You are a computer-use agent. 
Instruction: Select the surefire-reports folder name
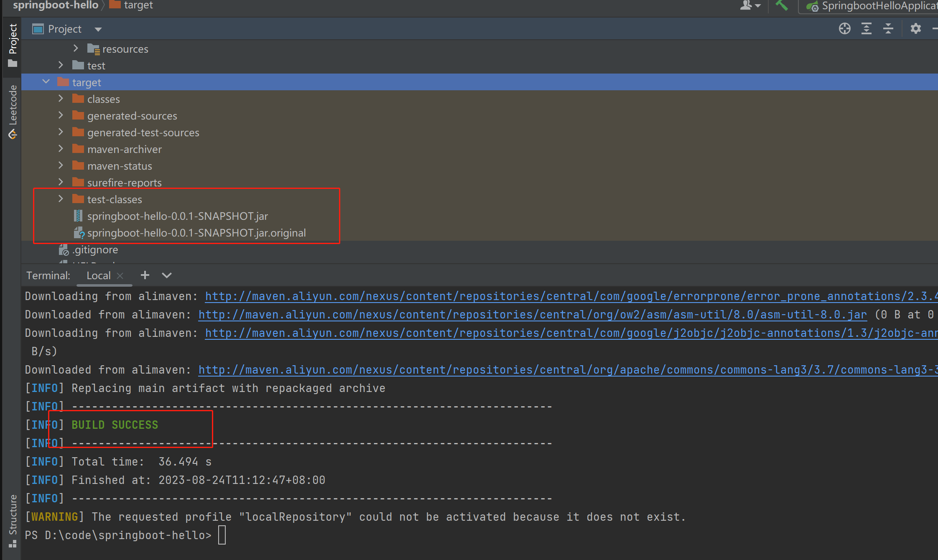[124, 183]
